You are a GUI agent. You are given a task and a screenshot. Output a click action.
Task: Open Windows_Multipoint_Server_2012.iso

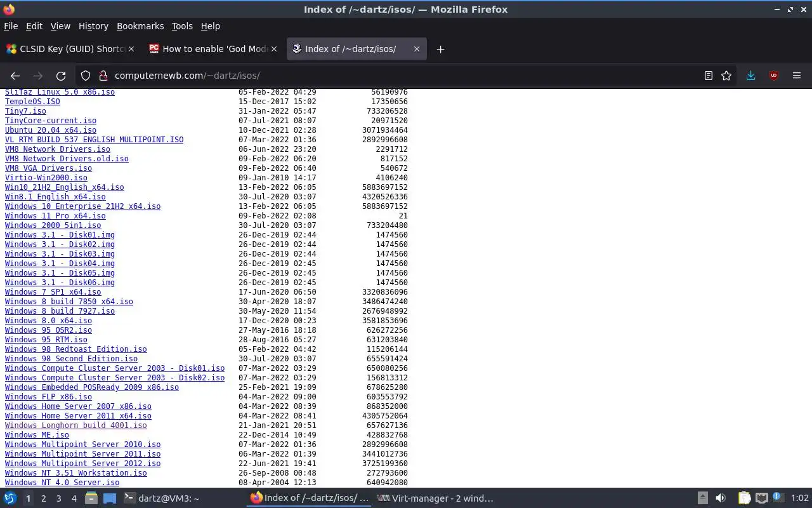coord(82,464)
